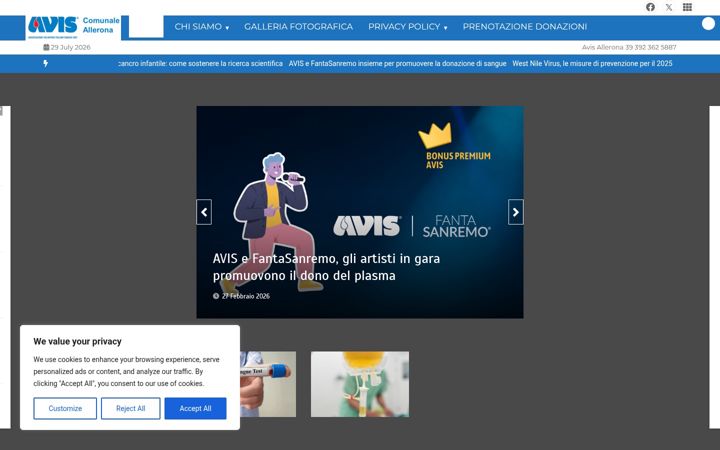This screenshot has height=450, width=720.
Task: Expand the CHI SIAMO dropdown arrow
Action: pyautogui.click(x=227, y=28)
